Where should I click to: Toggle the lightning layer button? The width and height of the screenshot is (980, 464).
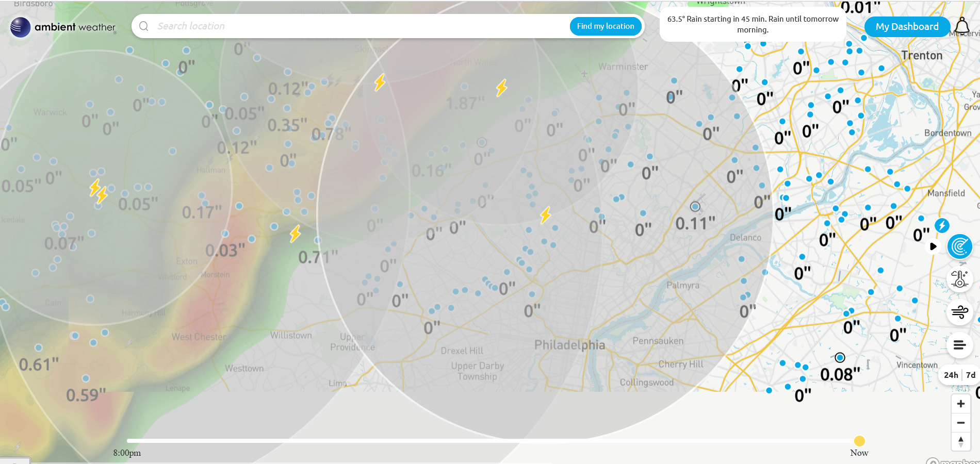pyautogui.click(x=942, y=225)
